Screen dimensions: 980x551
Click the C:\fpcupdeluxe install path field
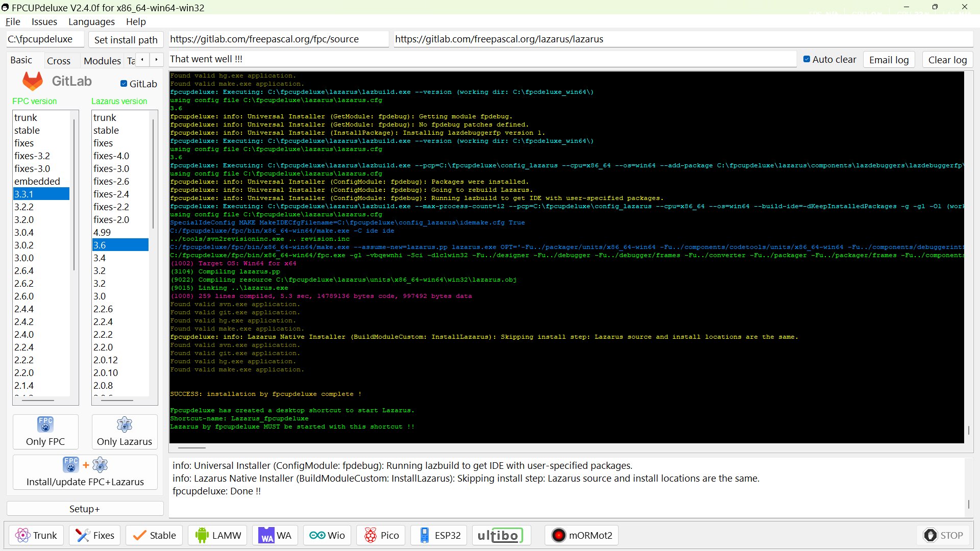tap(45, 39)
